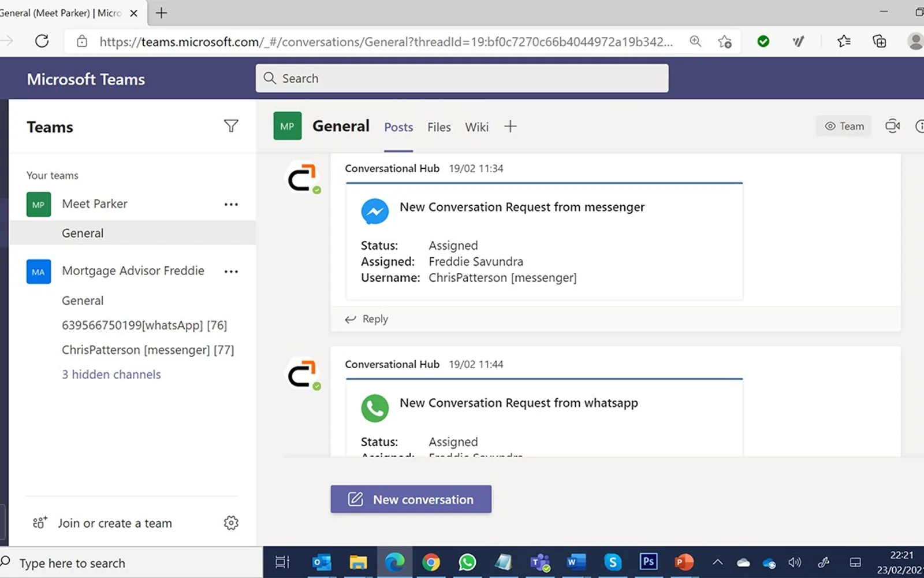This screenshot has height=578, width=924.
Task: Add this page to favorites star
Action: [725, 42]
